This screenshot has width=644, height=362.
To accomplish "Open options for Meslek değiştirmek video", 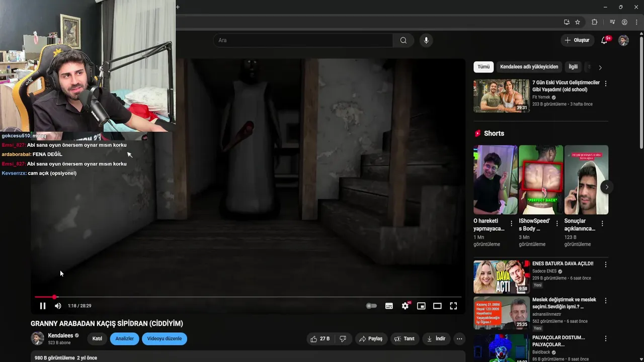I will pos(605,301).
